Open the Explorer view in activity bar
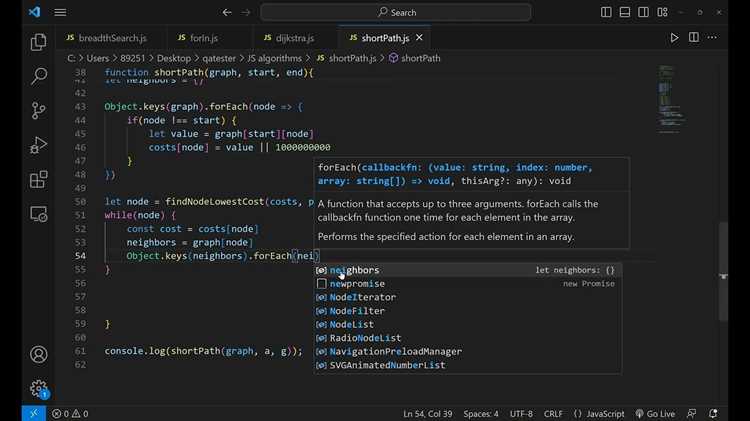750x421 pixels. pyautogui.click(x=38, y=42)
